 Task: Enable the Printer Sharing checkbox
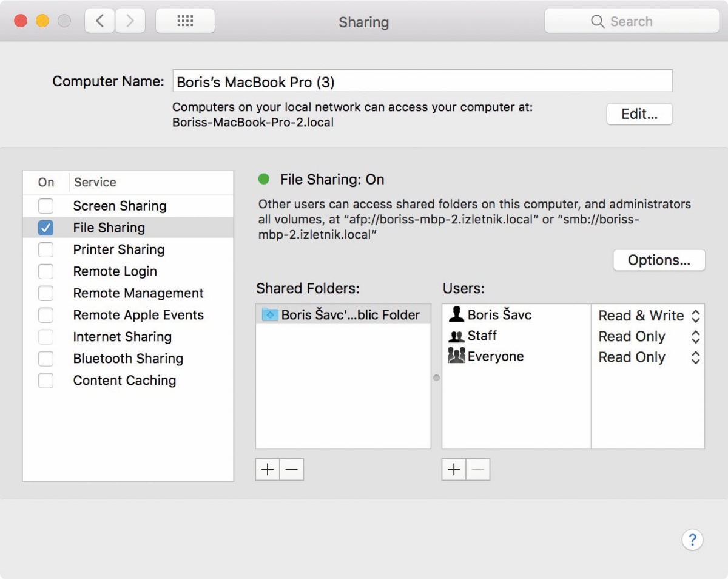click(45, 249)
